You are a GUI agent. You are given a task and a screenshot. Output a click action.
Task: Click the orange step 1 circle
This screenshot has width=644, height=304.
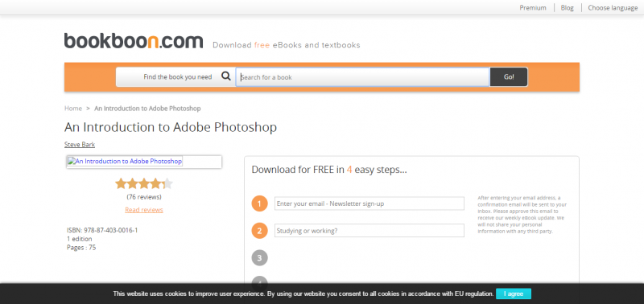coord(259,203)
